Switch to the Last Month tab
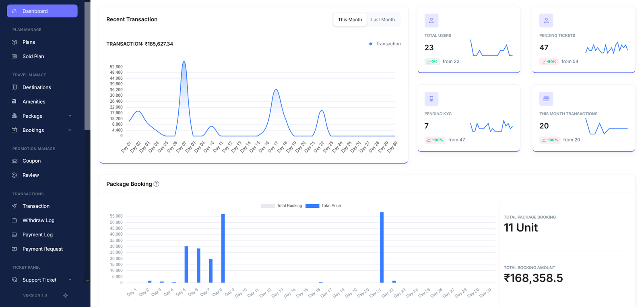This screenshot has height=307, width=644. (x=382, y=20)
